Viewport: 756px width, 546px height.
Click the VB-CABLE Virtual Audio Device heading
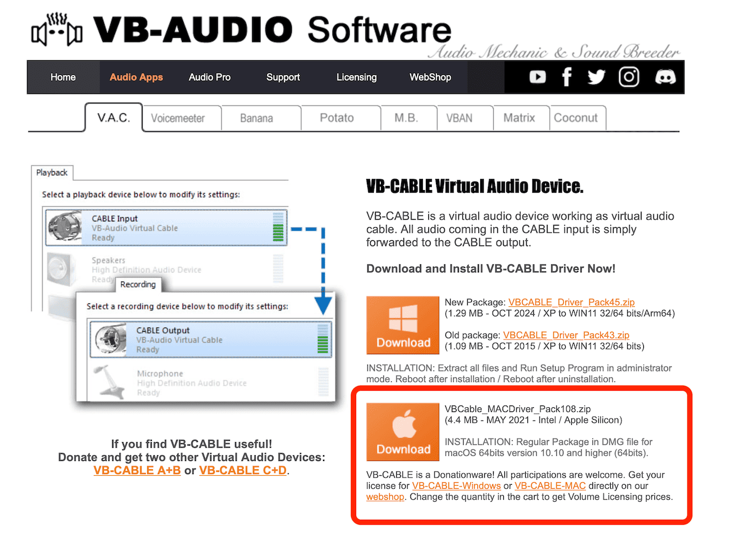pos(475,187)
